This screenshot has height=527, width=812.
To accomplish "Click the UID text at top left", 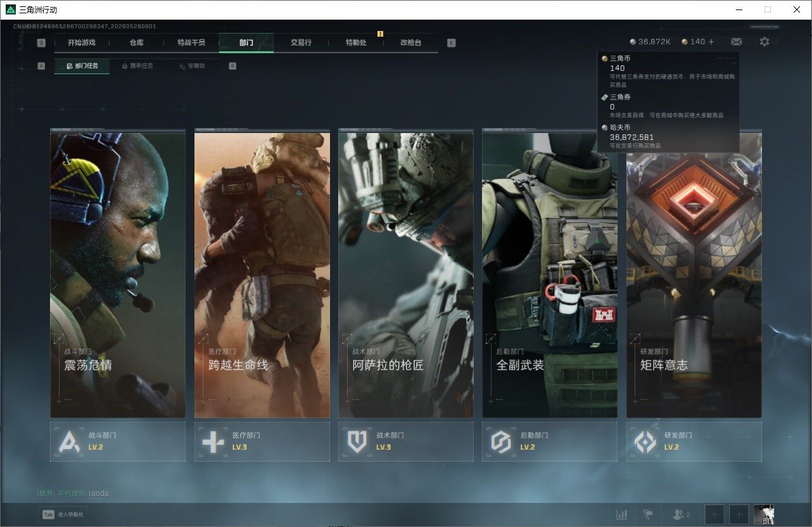I will pos(85,26).
